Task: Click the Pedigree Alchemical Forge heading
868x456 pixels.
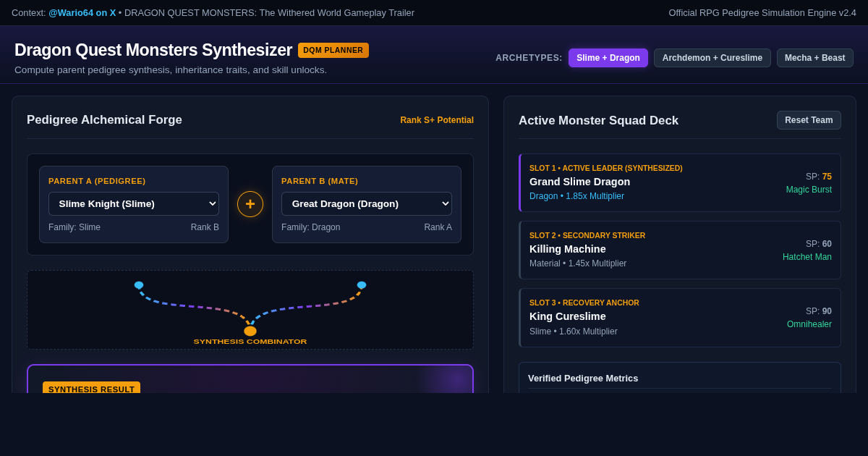Action: click(x=104, y=120)
